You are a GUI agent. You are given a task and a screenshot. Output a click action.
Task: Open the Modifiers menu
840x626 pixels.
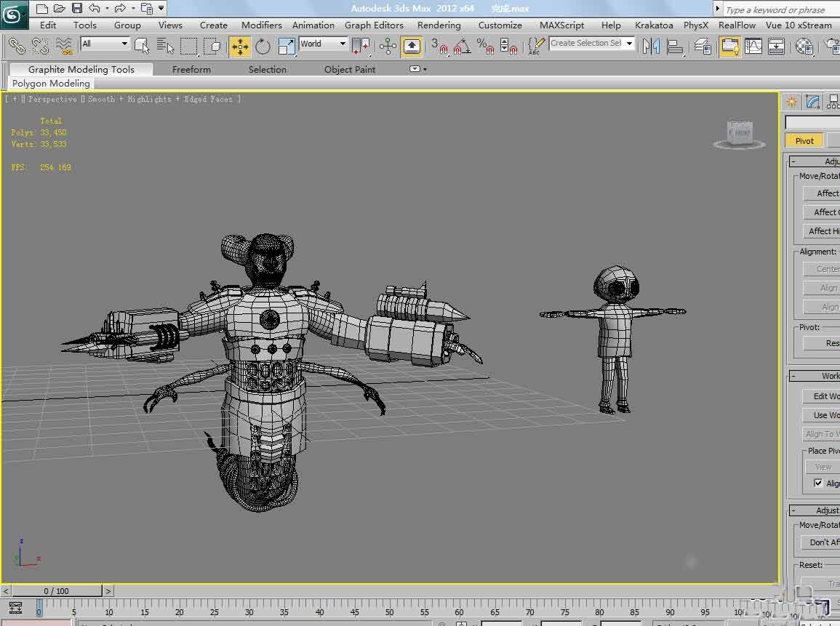261,25
